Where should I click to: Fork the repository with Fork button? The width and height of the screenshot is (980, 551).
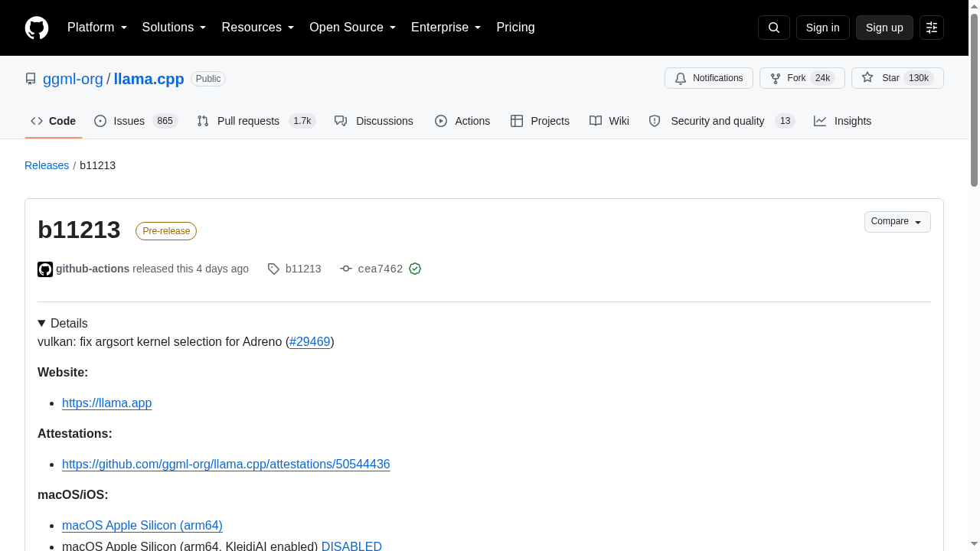point(802,78)
